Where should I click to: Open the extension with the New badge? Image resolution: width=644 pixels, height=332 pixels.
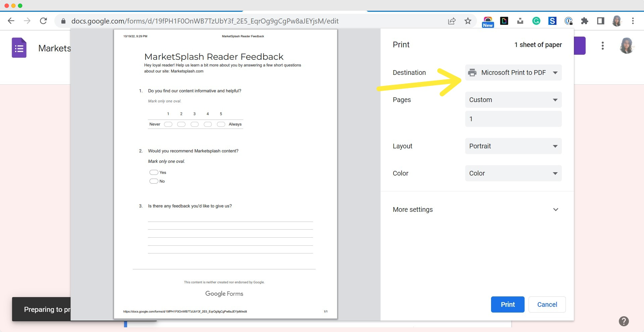click(x=488, y=22)
